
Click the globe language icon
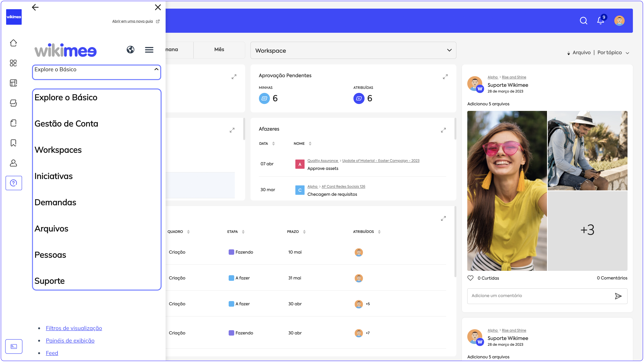point(130,50)
